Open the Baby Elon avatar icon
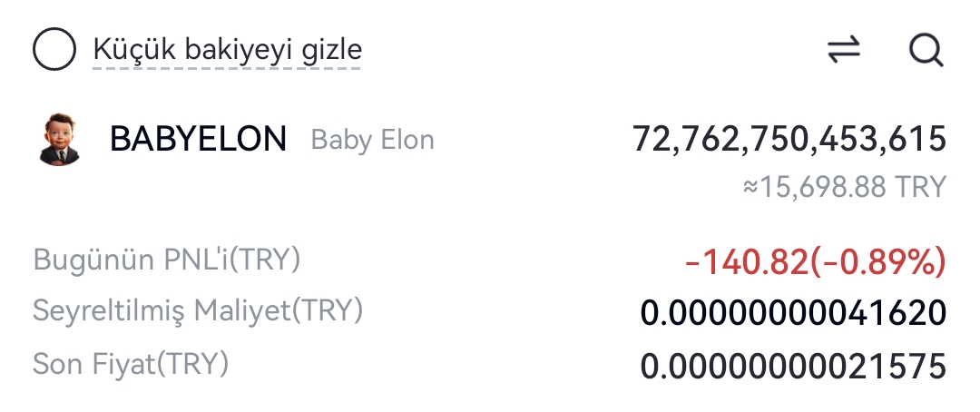Image resolution: width=980 pixels, height=412 pixels. tap(59, 140)
